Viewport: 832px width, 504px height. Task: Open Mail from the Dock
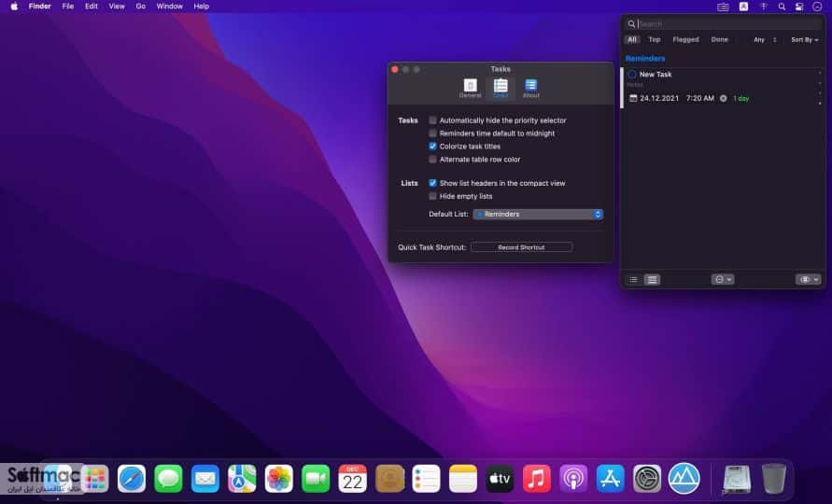pos(205,479)
